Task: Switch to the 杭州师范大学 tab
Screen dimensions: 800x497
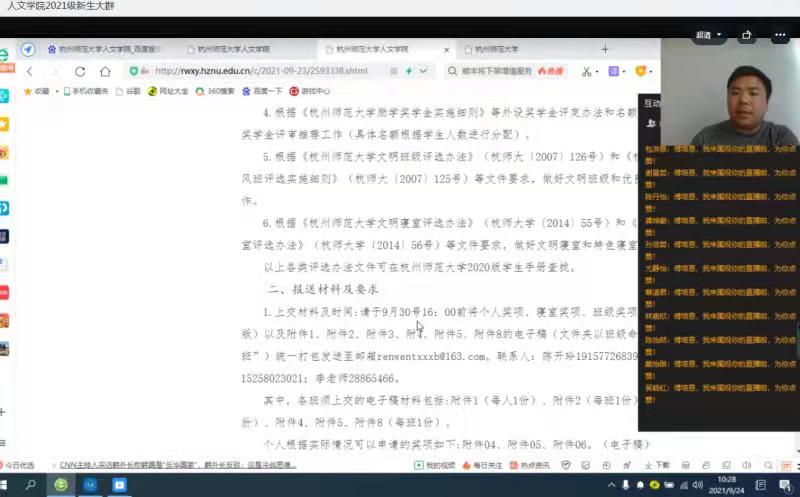Action: 497,49
